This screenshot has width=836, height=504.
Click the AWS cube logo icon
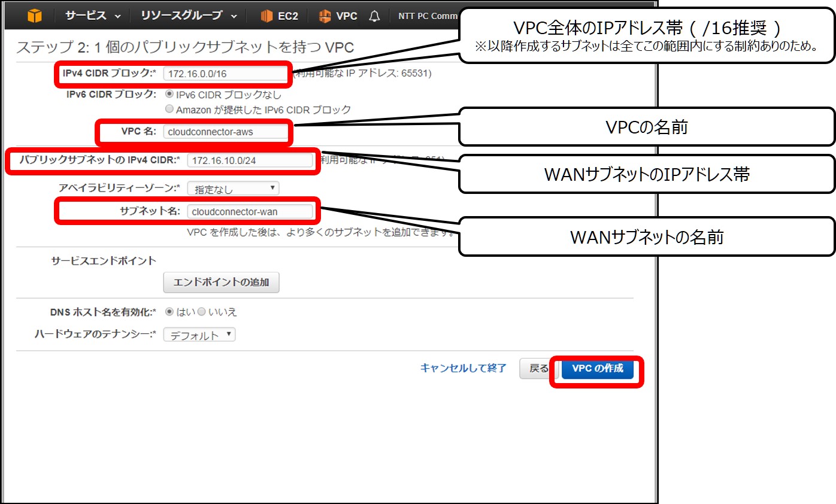(x=35, y=16)
